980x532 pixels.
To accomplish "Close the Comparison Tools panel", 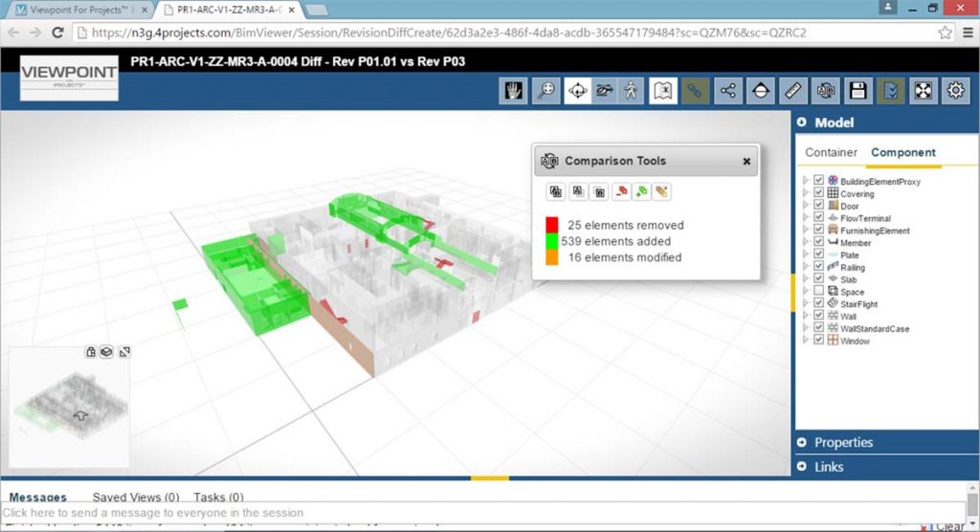I will click(746, 162).
